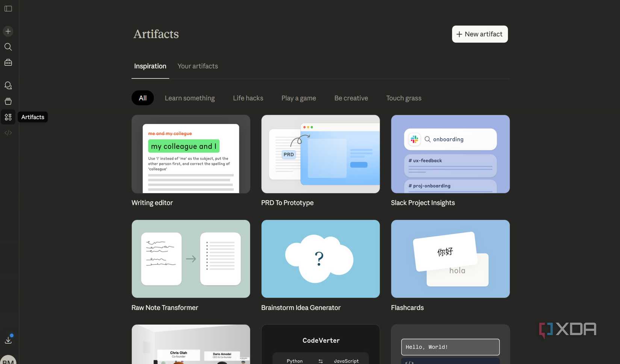Click the "Artifacts" page heading
This screenshot has width=620, height=364.
(x=156, y=34)
